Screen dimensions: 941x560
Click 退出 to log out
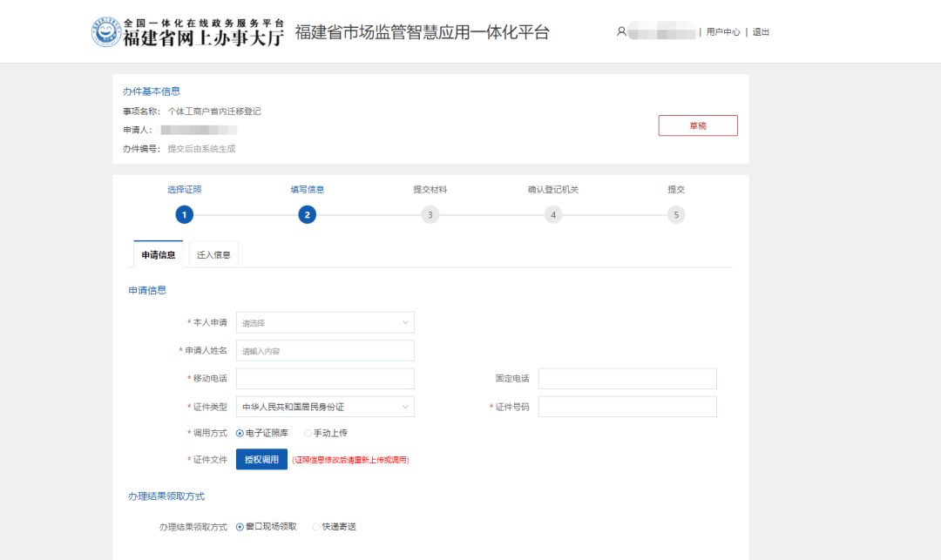(762, 32)
